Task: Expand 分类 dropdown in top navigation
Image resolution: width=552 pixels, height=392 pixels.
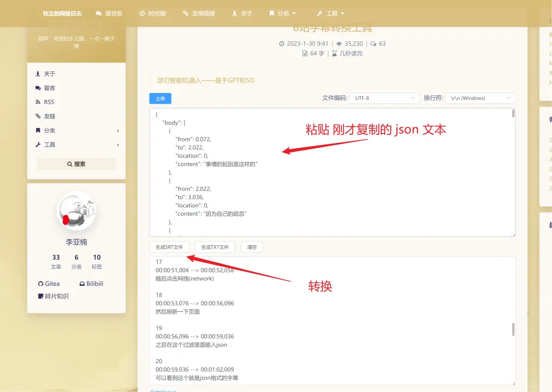Action: coord(282,13)
